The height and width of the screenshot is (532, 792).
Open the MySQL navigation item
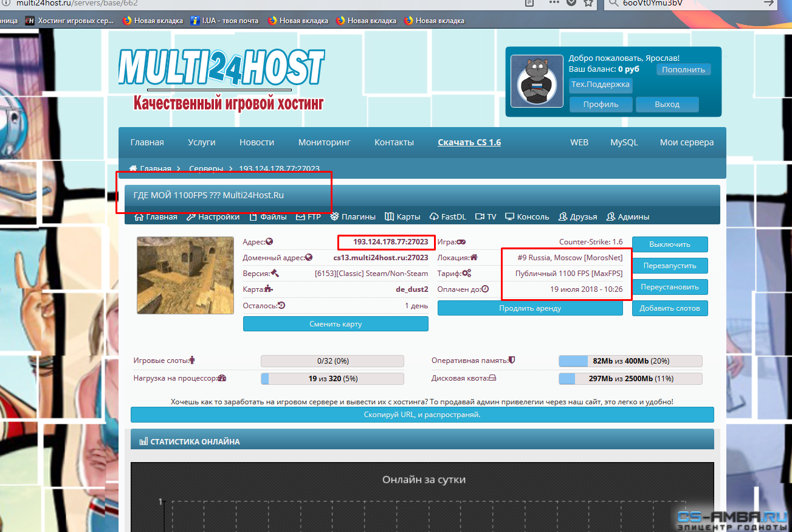[x=624, y=142]
